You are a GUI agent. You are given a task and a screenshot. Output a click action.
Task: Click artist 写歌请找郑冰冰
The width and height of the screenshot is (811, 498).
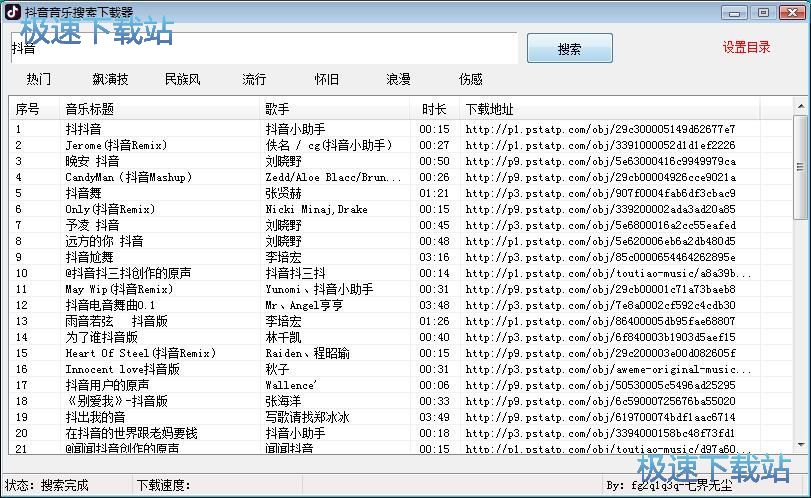click(308, 417)
